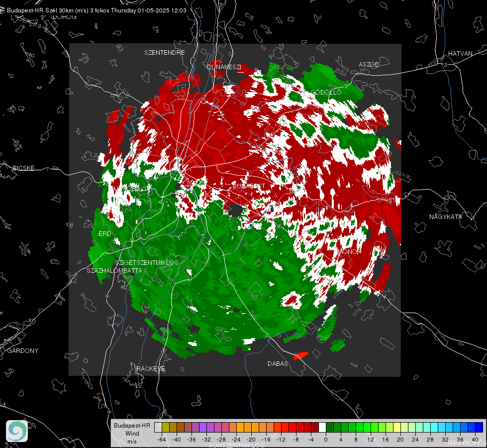Select the SZENTENDRE map label

pos(165,53)
